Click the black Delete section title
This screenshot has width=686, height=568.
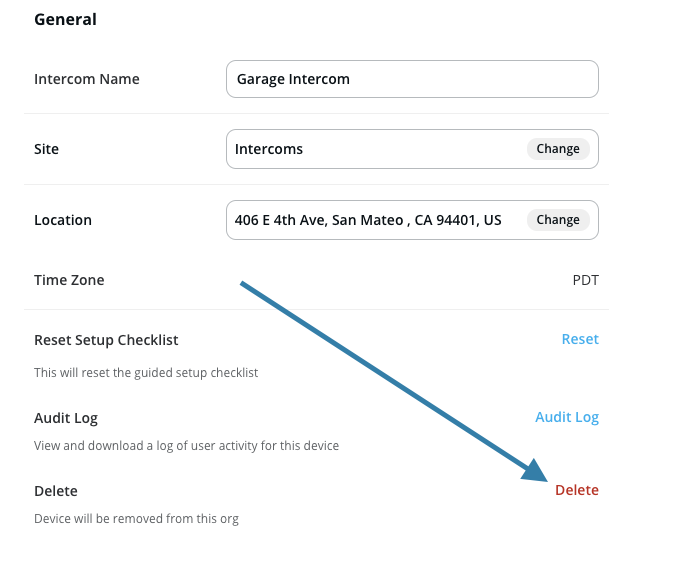(56, 491)
